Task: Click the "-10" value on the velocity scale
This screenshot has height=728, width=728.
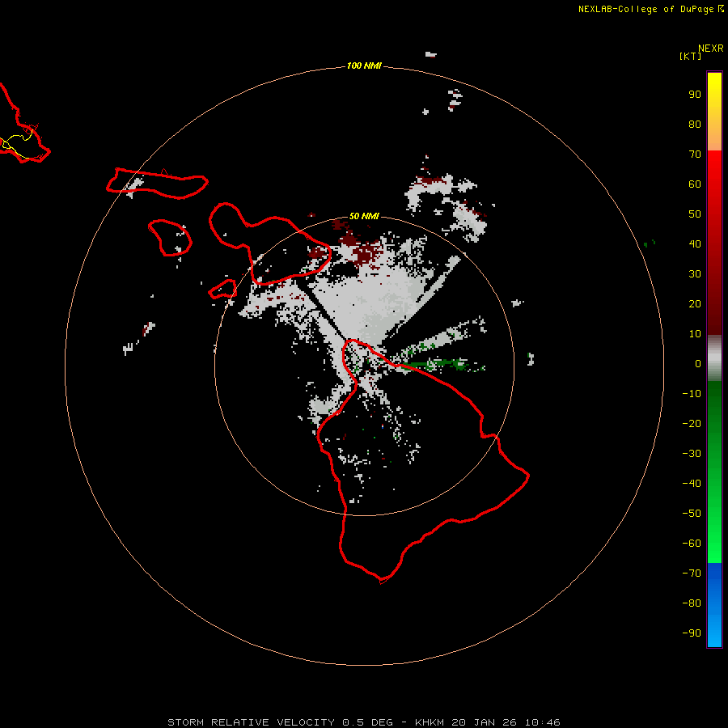Action: click(692, 394)
